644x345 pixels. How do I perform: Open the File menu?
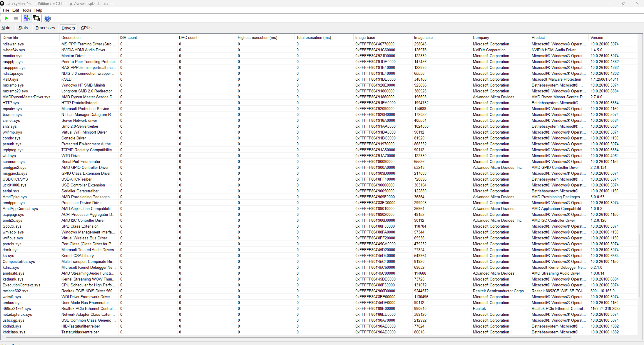click(x=6, y=10)
